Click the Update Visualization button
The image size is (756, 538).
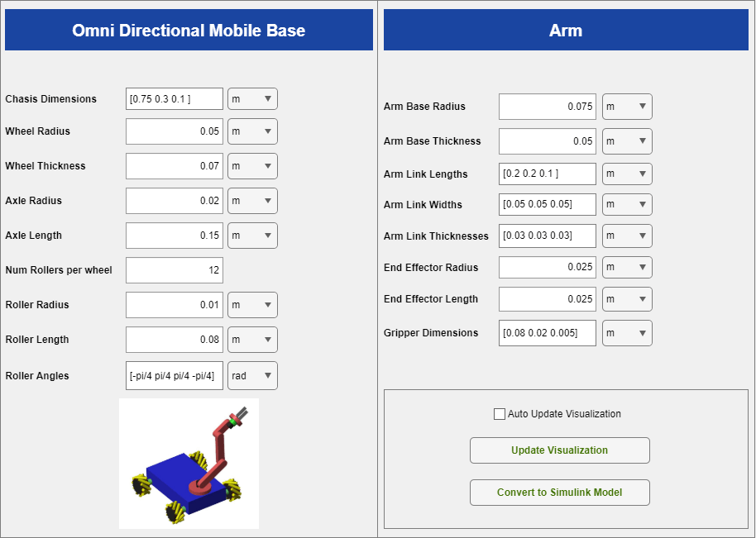(x=560, y=450)
